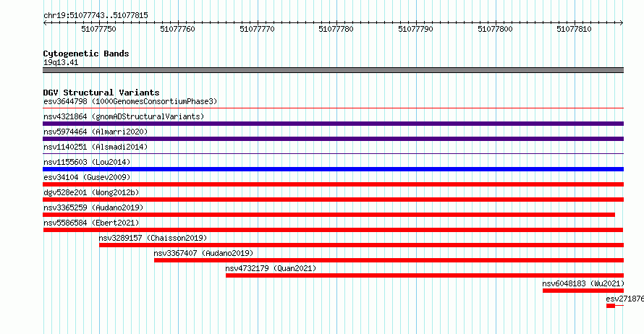The image size is (644, 334).
Task: Click the red nsv4732179 variant bar
Action: 425,275
